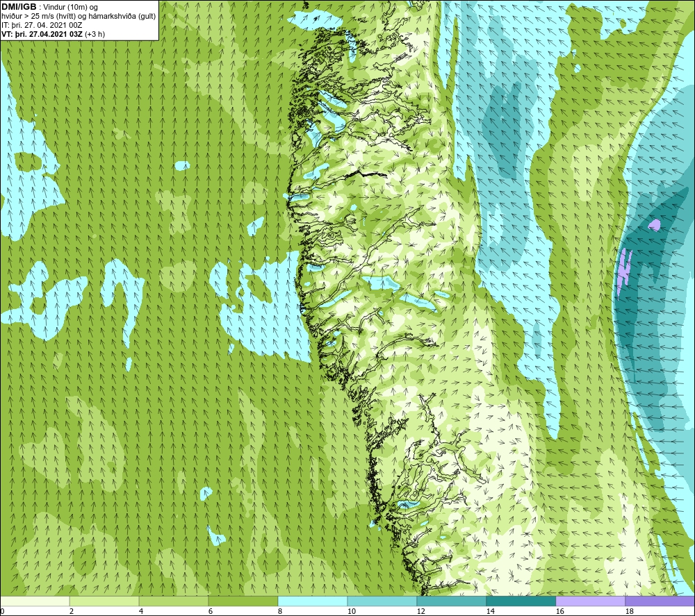
Task: Click the 6–8 m/s dark green swatch
Action: pyautogui.click(x=243, y=601)
